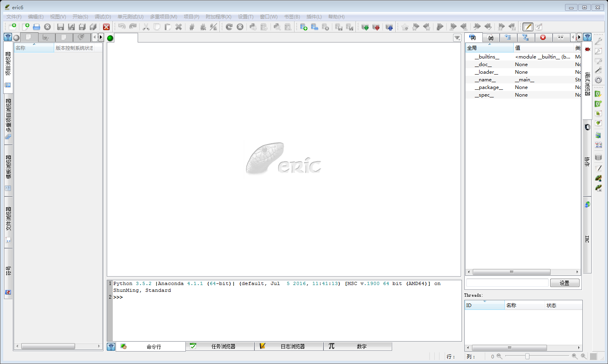Open the 帮助(H) menu
The image size is (608, 364).
tap(336, 17)
